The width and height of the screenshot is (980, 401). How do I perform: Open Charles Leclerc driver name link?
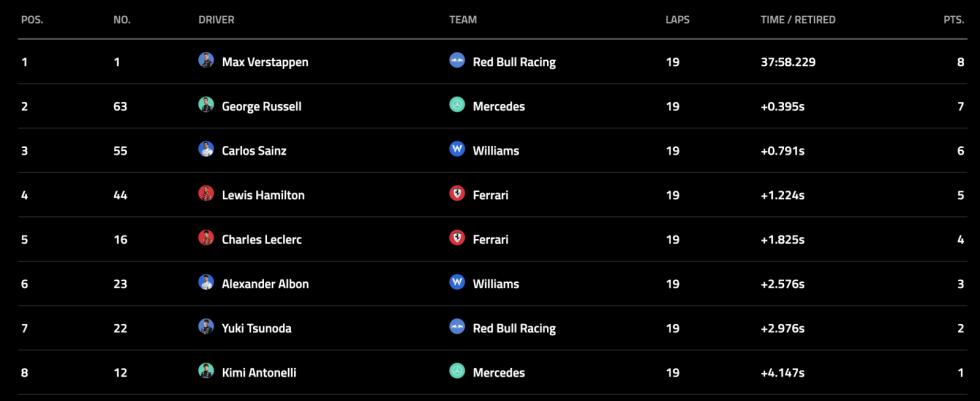(260, 240)
